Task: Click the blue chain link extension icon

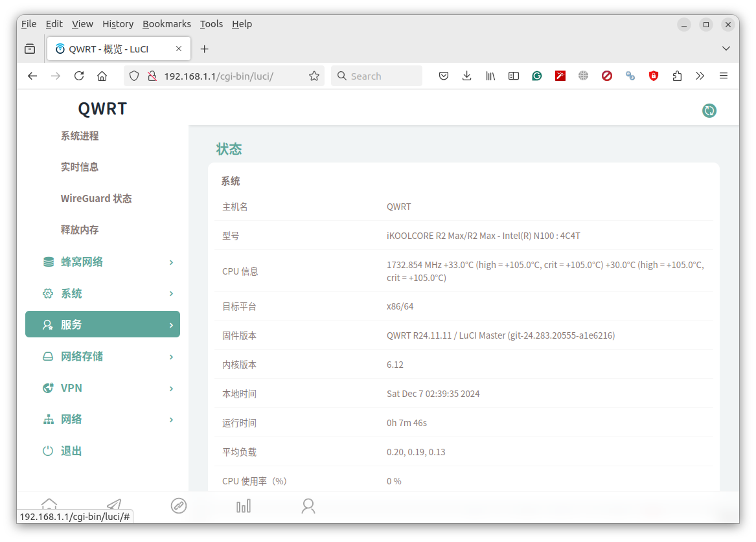Action: coord(630,76)
